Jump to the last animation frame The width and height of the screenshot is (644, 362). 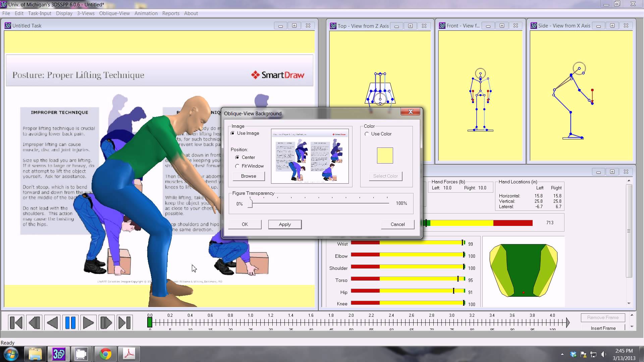pos(124,323)
